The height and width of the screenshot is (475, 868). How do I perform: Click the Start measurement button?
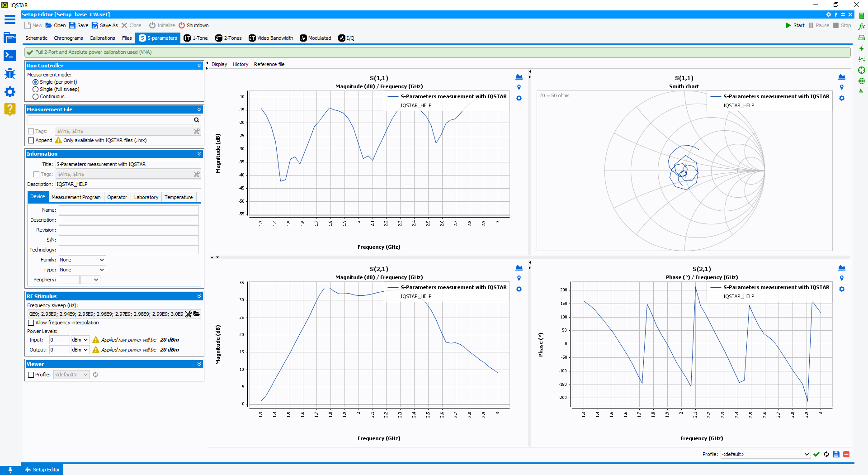click(x=795, y=26)
